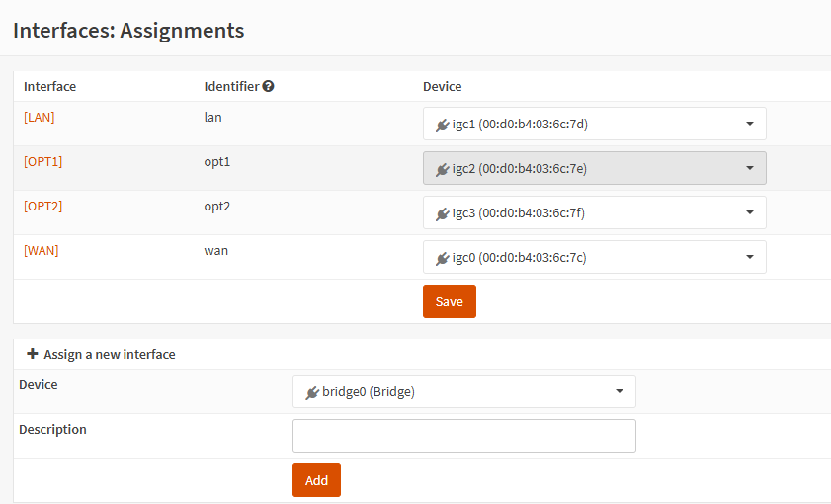Click the plug icon for igc2 device
The image size is (831, 504).
pos(442,169)
